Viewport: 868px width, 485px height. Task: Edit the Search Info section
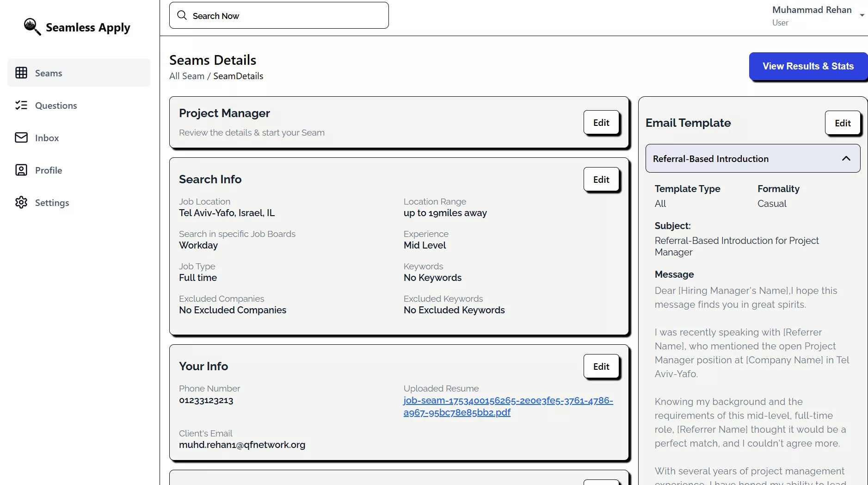pos(601,180)
